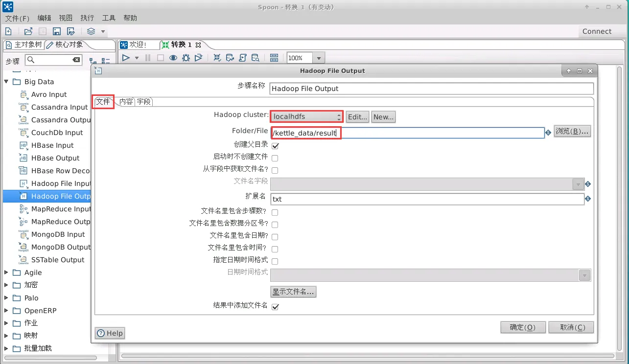This screenshot has width=629, height=364.
Task: Select the 文件 tab in dialog
Action: click(103, 102)
